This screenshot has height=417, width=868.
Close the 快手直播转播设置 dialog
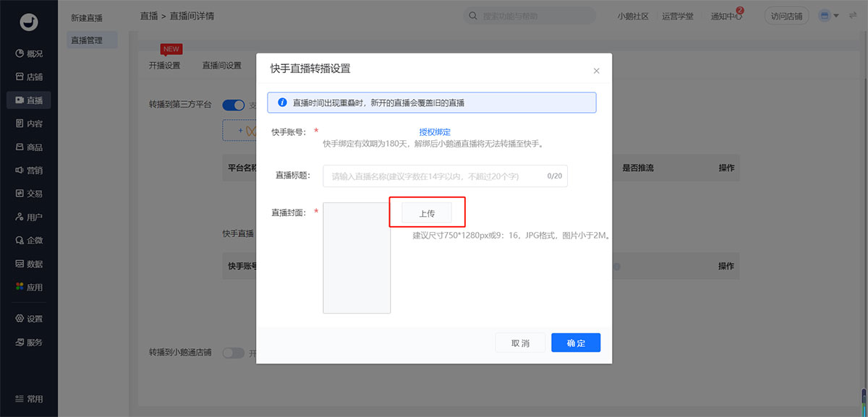pyautogui.click(x=596, y=71)
